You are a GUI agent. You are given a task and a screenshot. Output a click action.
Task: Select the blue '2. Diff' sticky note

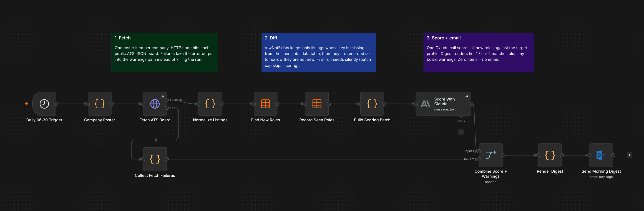[319, 52]
